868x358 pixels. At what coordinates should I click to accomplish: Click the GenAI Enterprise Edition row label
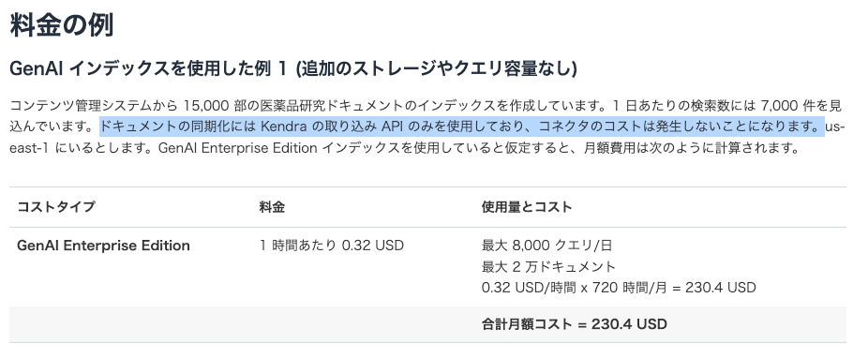[x=103, y=246]
